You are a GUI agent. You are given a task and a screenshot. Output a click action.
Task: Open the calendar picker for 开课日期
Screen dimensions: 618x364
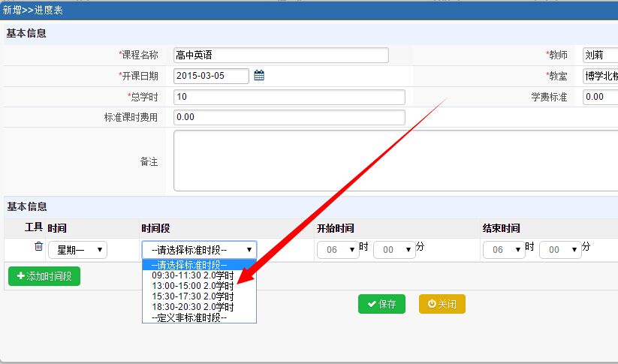pos(259,75)
